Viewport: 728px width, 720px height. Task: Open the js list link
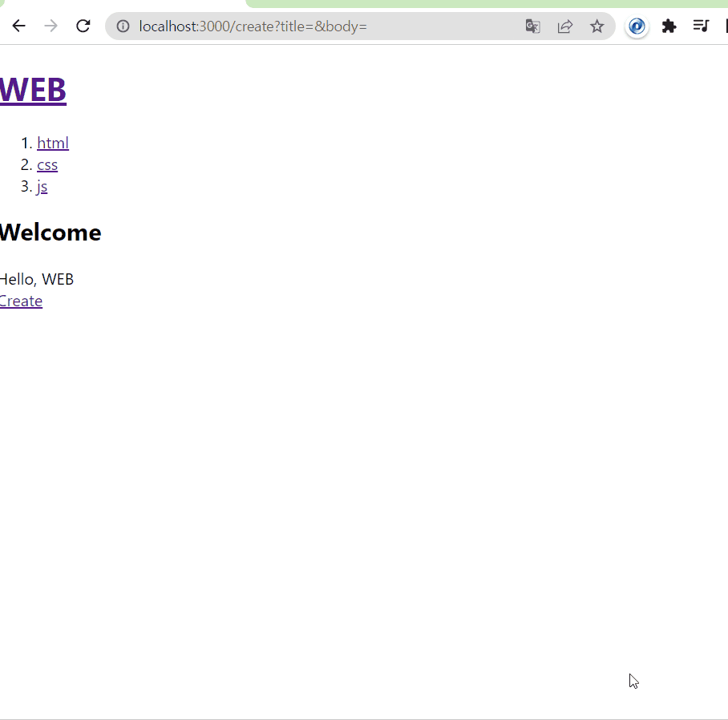click(x=42, y=187)
